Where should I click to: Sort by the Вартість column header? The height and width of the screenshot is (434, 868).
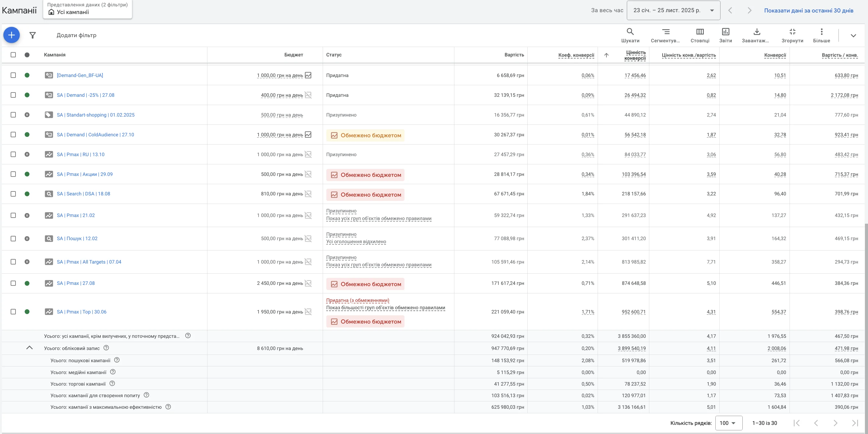coord(514,54)
